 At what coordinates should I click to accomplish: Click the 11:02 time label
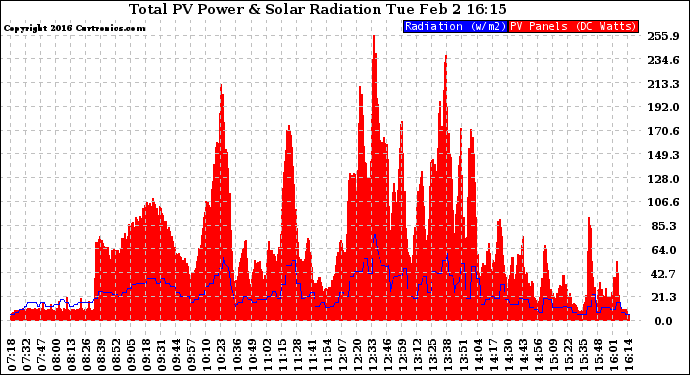click(267, 355)
